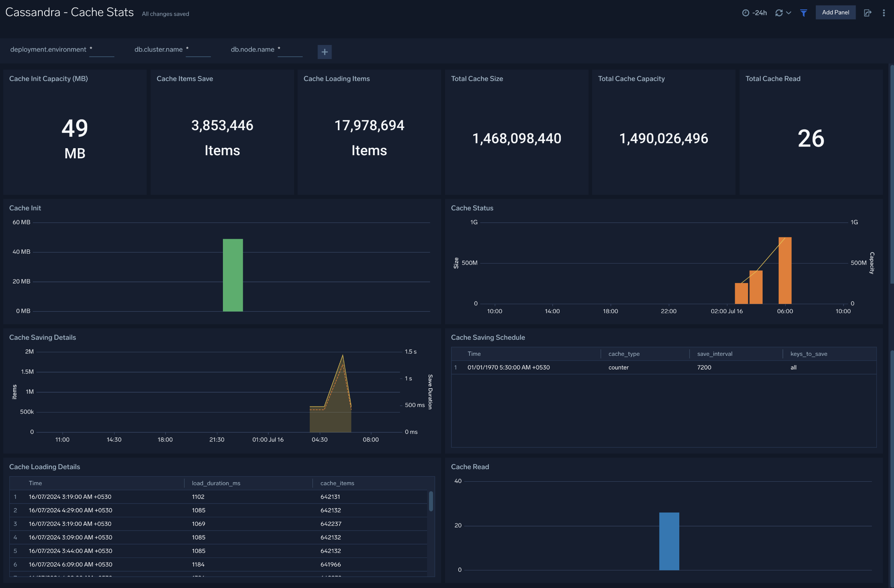Click the 1,468,098,440 value

pos(517,138)
